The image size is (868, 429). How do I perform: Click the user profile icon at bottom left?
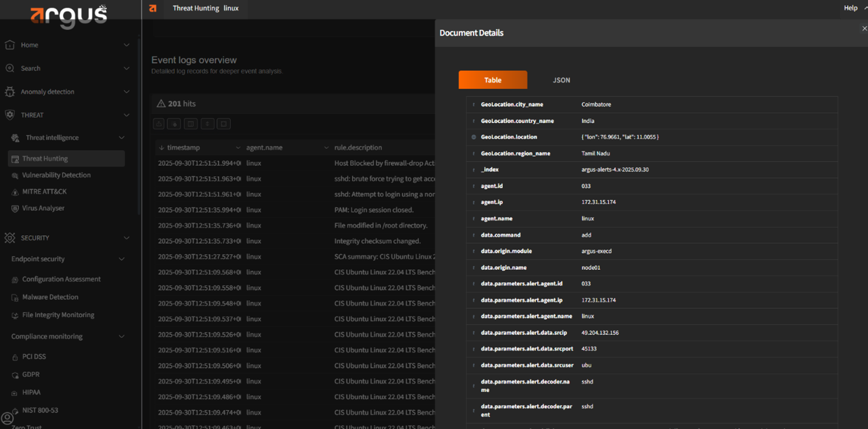pos(7,418)
